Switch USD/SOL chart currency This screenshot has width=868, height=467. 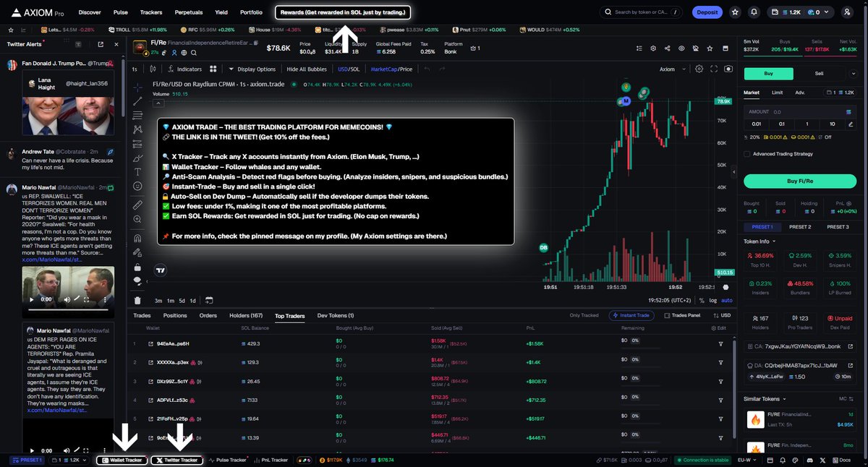pos(348,69)
